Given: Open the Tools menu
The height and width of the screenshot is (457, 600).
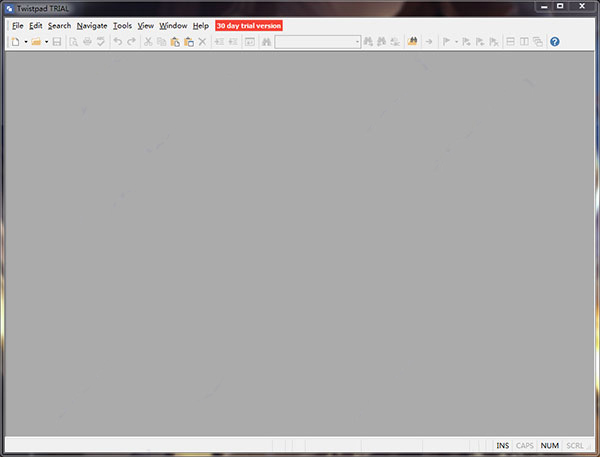Looking at the screenshot, I should pyautogui.click(x=122, y=26).
